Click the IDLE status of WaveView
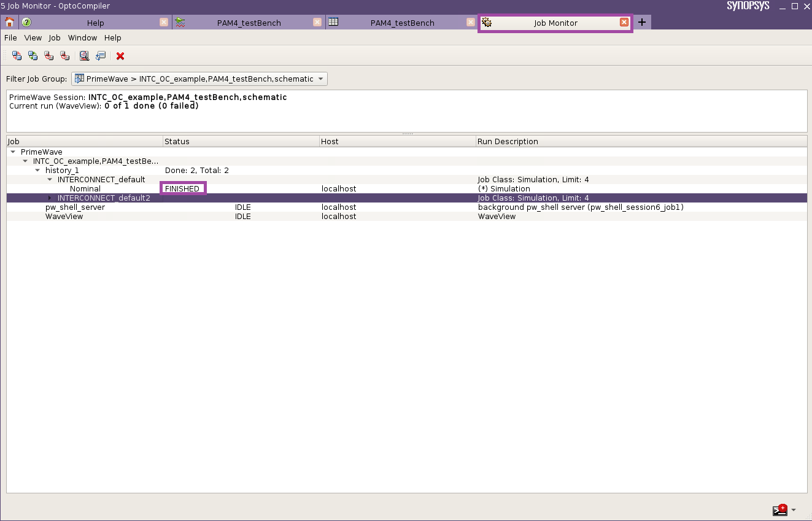 point(243,216)
